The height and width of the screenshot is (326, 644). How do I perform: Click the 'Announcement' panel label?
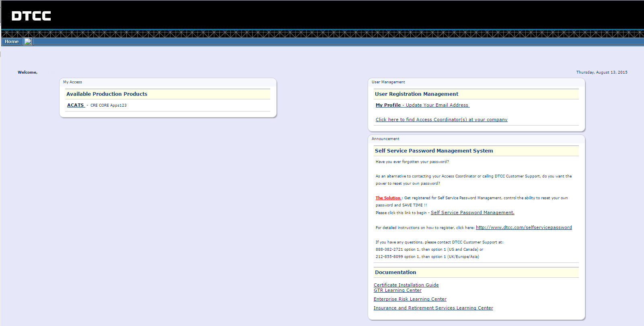[x=385, y=139]
